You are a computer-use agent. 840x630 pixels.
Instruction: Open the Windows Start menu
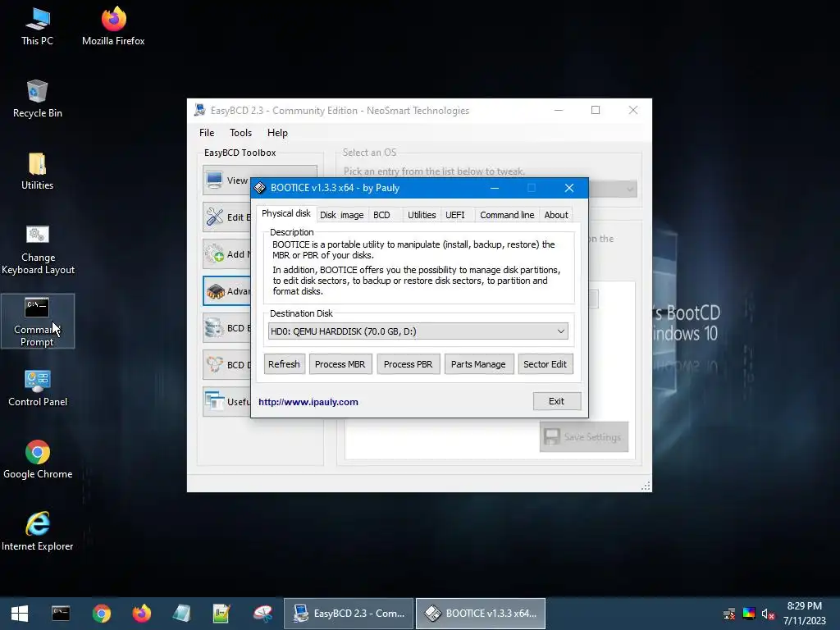20,614
